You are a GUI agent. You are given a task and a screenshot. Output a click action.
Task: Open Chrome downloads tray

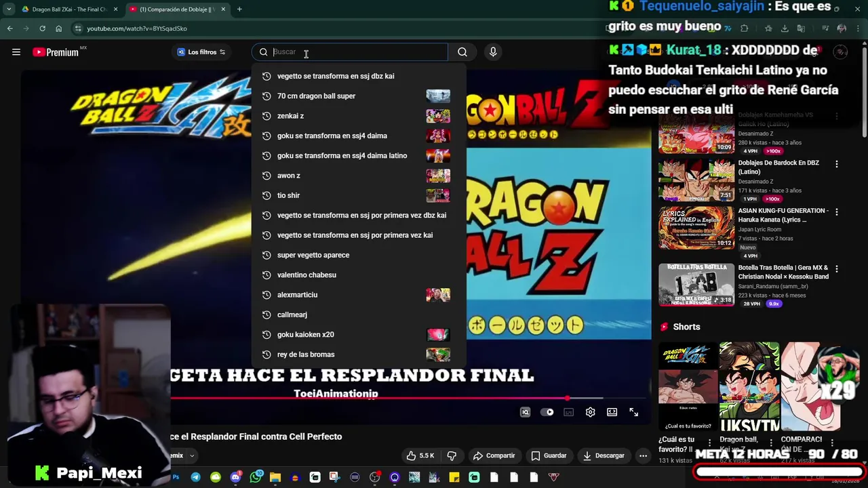tap(785, 28)
